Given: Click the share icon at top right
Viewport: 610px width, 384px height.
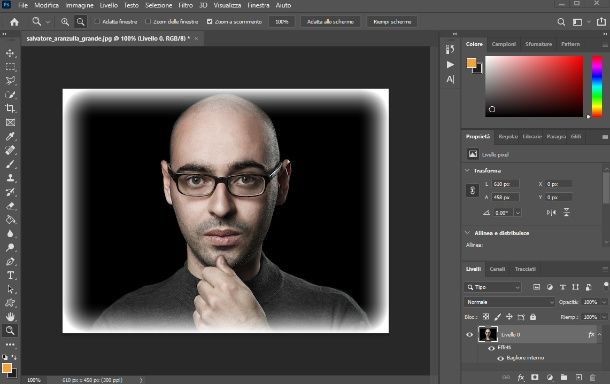Looking at the screenshot, I should click(x=601, y=22).
